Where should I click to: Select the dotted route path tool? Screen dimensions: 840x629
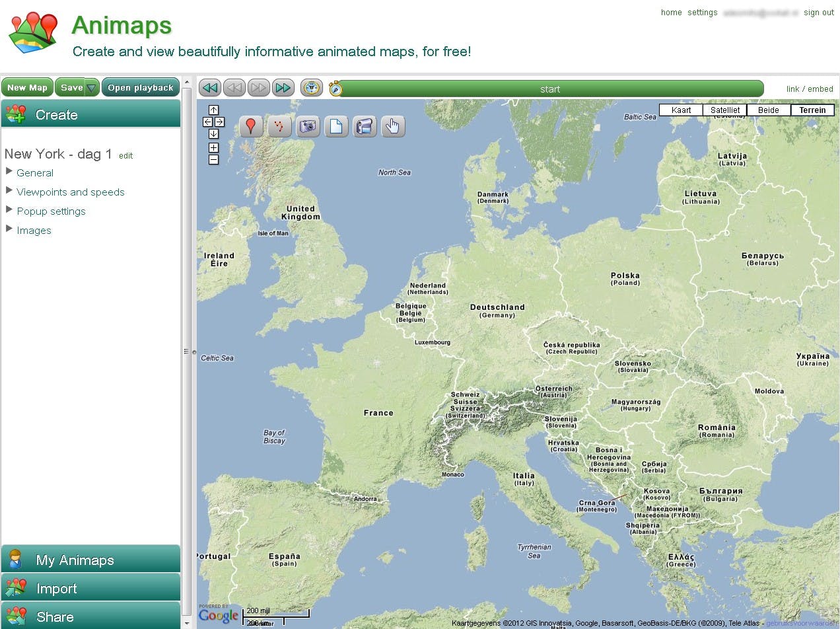(x=279, y=126)
